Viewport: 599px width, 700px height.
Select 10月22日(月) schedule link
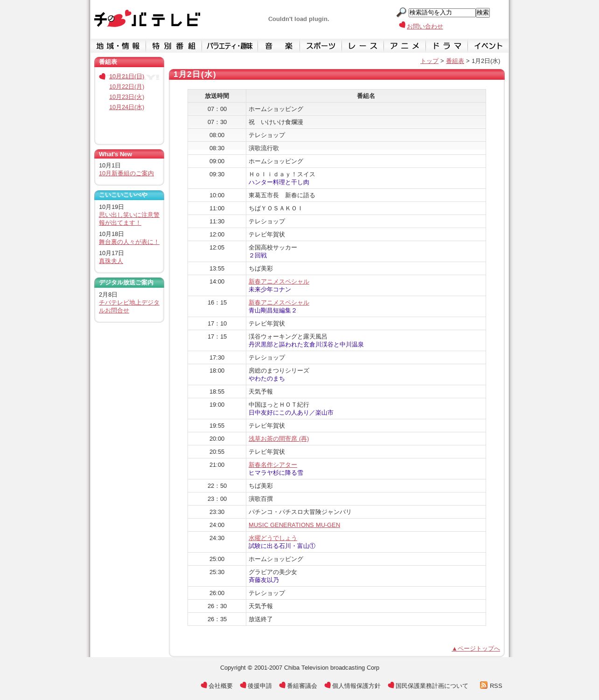click(x=126, y=87)
